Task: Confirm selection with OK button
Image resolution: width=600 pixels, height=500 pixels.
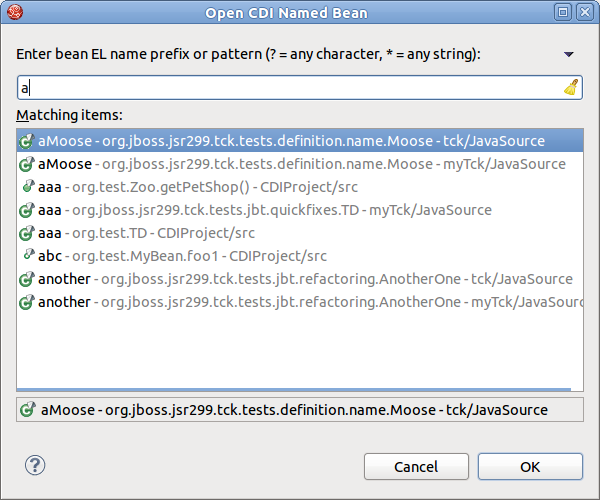Action: [530, 466]
